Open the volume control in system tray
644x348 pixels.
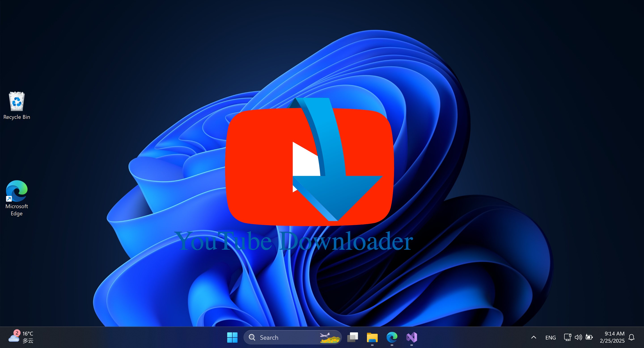click(x=578, y=337)
